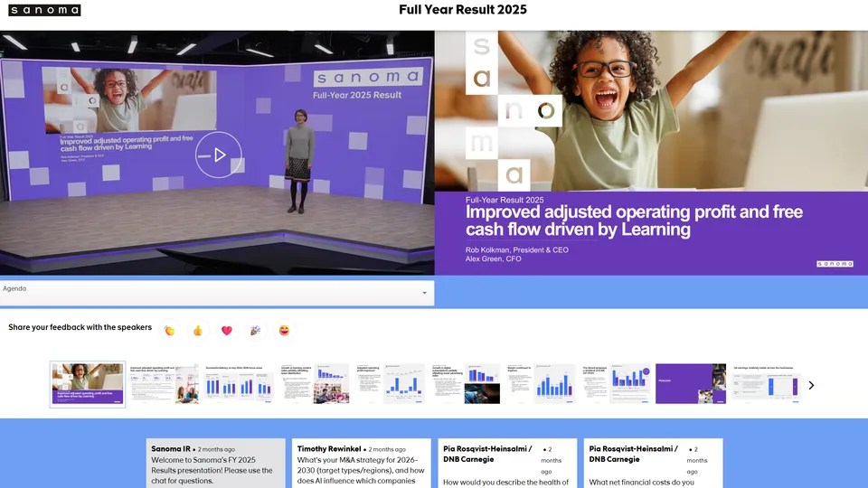Viewport: 868px width, 488px height.
Task: Click 'Share your feedback with the speakers' label
Action: click(x=80, y=327)
